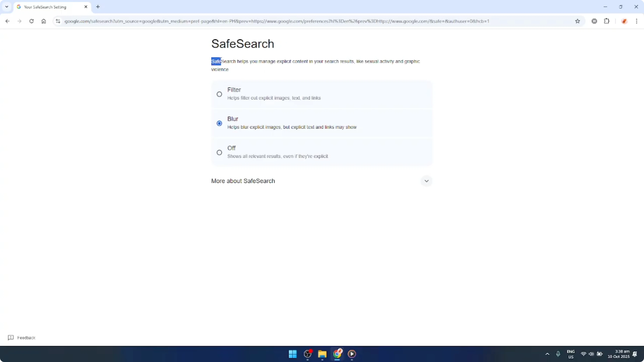The width and height of the screenshot is (644, 362).
Task: Show hidden system tray icons
Action: (x=547, y=354)
